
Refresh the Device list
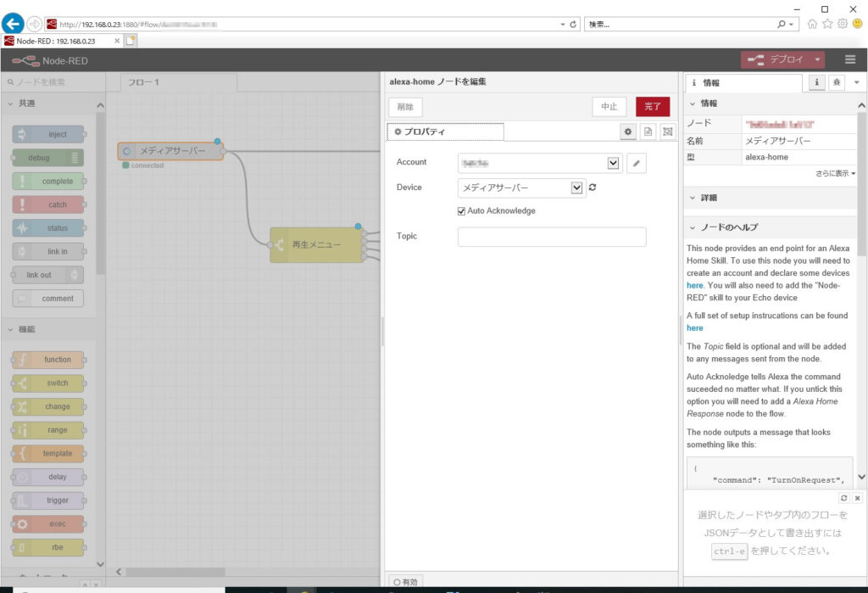pos(593,187)
